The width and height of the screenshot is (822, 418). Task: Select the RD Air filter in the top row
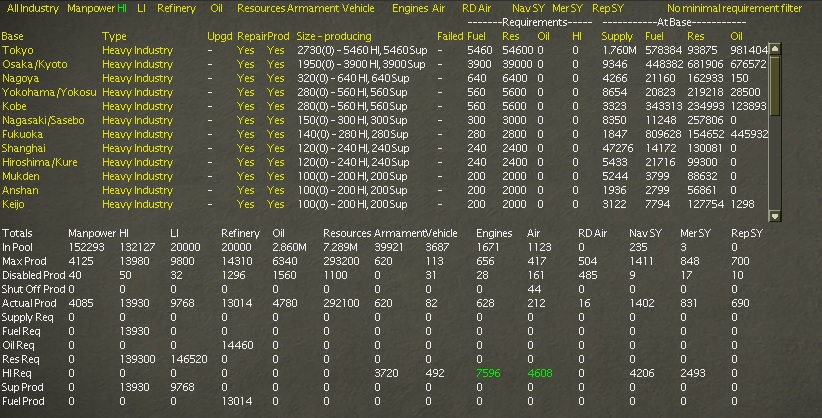pos(476,8)
